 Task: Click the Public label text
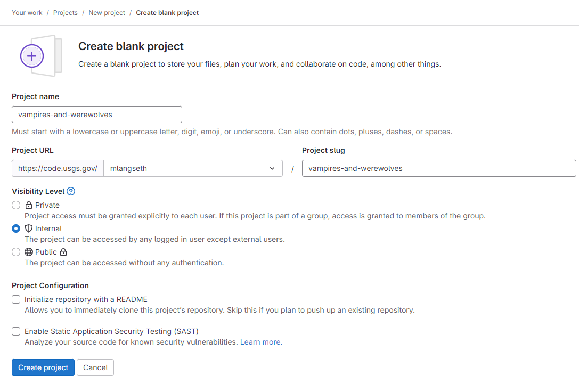[46, 252]
